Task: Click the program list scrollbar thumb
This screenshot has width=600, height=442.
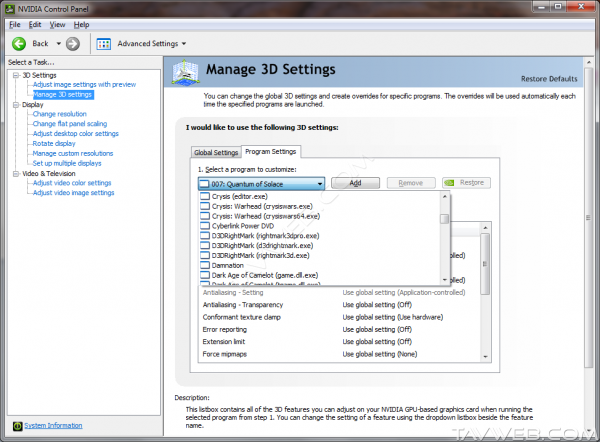Action: [444, 219]
